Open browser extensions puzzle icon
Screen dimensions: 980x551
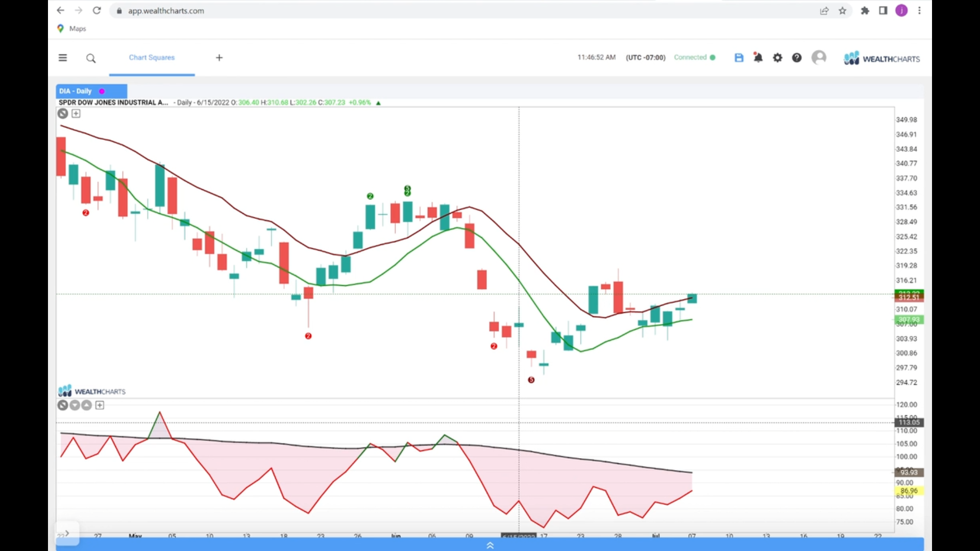(865, 10)
